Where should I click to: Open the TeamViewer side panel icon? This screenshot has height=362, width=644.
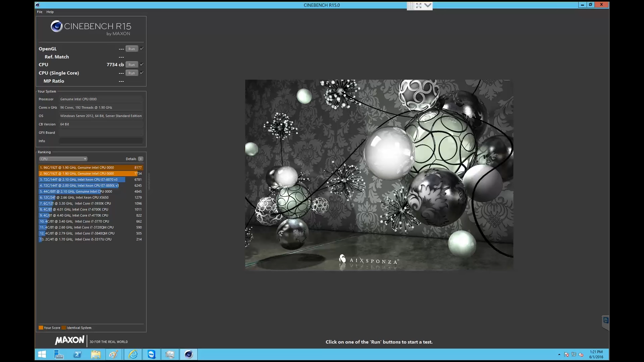coord(606,320)
